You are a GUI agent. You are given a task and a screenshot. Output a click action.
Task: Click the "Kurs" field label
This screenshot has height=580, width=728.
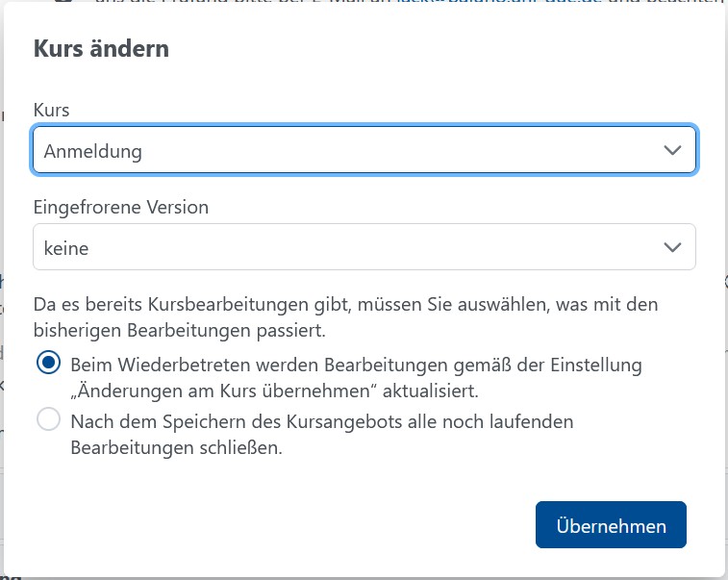tap(51, 110)
